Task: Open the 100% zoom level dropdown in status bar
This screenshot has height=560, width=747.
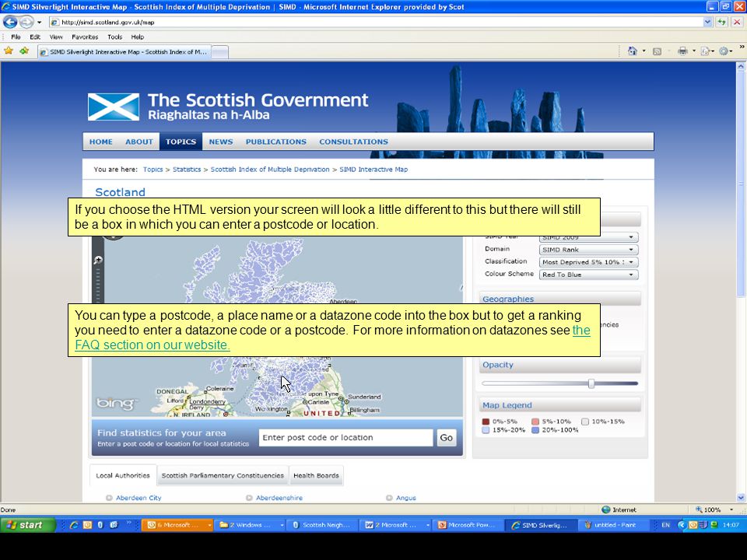Action: pyautogui.click(x=731, y=509)
